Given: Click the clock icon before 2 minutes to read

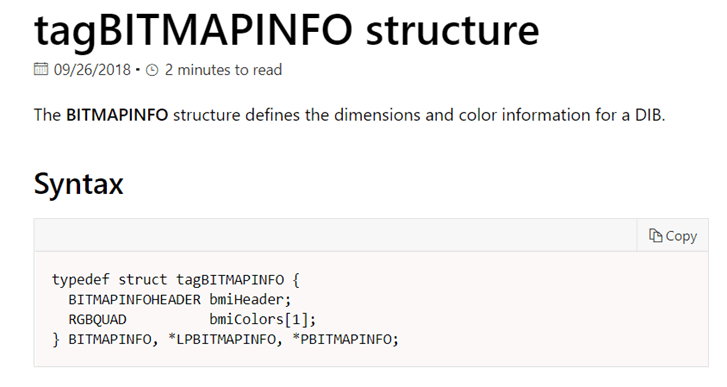Looking at the screenshot, I should tap(152, 70).
